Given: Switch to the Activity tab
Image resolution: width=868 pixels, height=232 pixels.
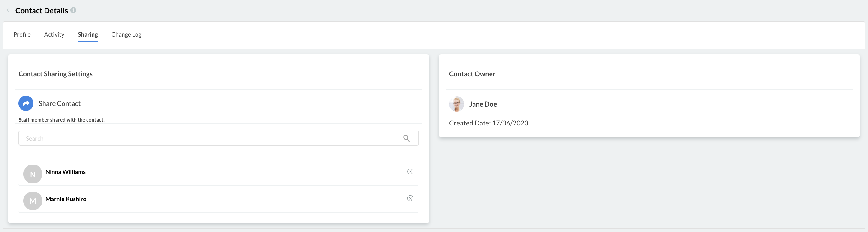Looking at the screenshot, I should coord(54,34).
